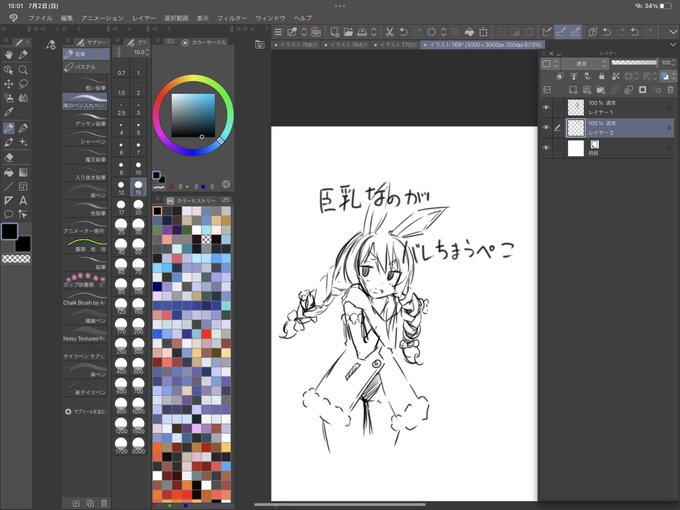Switch to イラスト770 canvas tab
This screenshot has width=680, height=510.
(x=395, y=45)
